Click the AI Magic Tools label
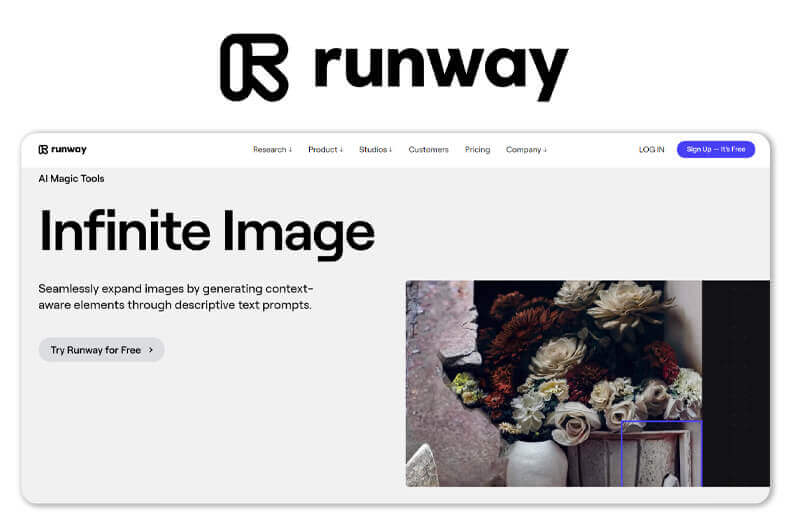The image size is (800, 529). [71, 179]
